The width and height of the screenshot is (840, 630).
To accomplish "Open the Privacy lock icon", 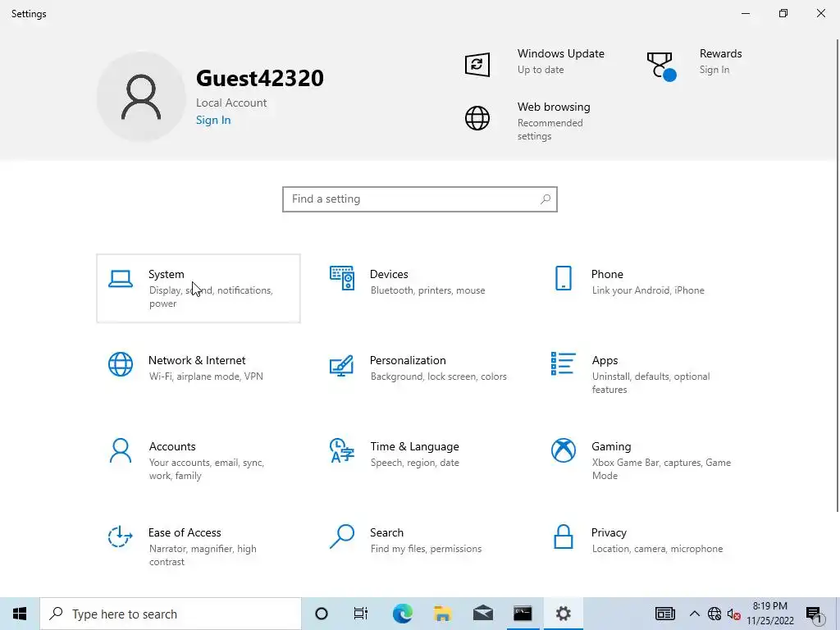I will point(563,536).
